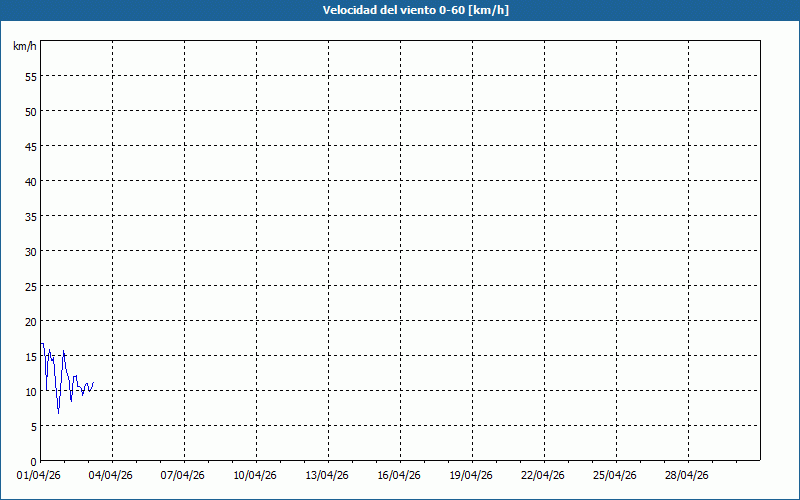Select the 20 label on the vertical axis

[30, 321]
